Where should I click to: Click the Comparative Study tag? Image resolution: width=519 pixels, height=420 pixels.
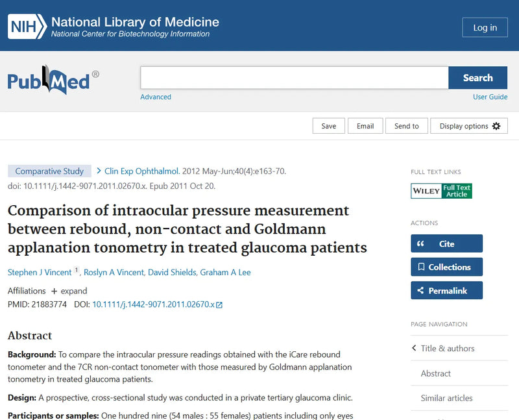click(x=50, y=171)
